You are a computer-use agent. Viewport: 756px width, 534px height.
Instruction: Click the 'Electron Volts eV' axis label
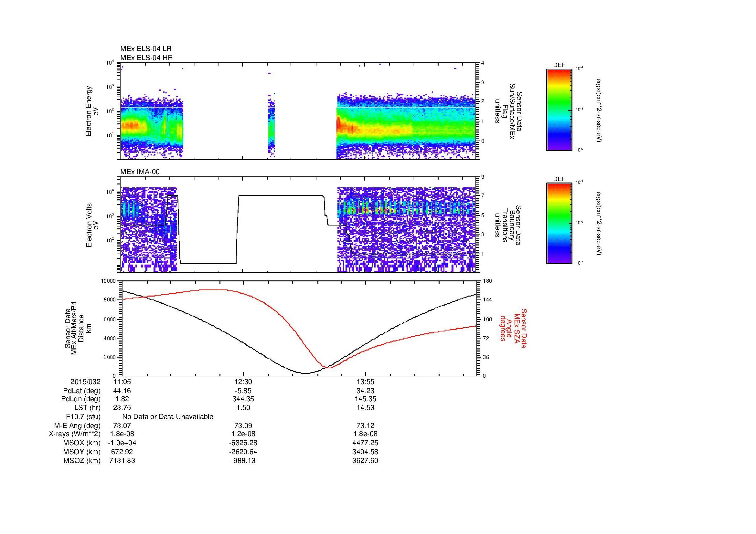click(x=92, y=225)
